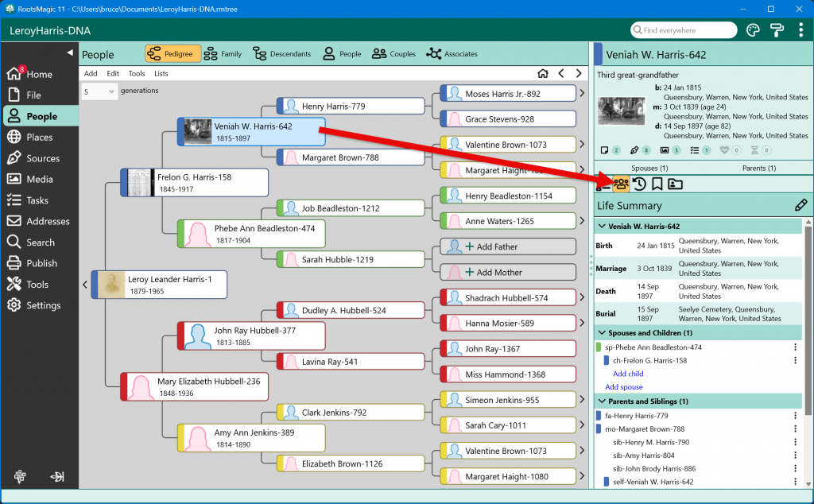This screenshot has width=814, height=504.
Task: Open the generations number dropdown
Action: (x=99, y=91)
